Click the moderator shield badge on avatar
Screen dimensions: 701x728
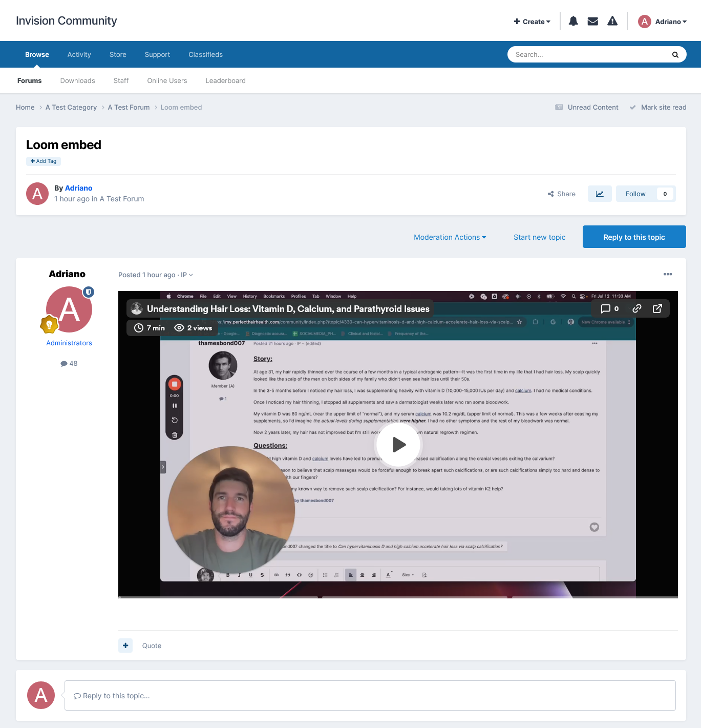[x=89, y=292]
